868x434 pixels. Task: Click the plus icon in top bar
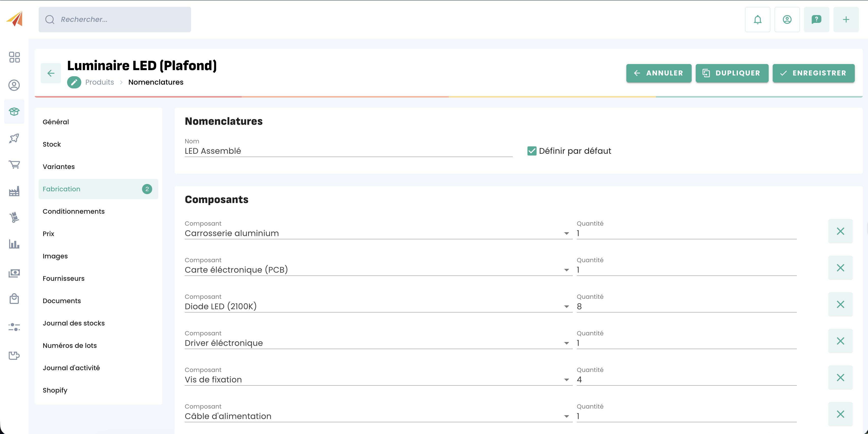[x=846, y=20]
